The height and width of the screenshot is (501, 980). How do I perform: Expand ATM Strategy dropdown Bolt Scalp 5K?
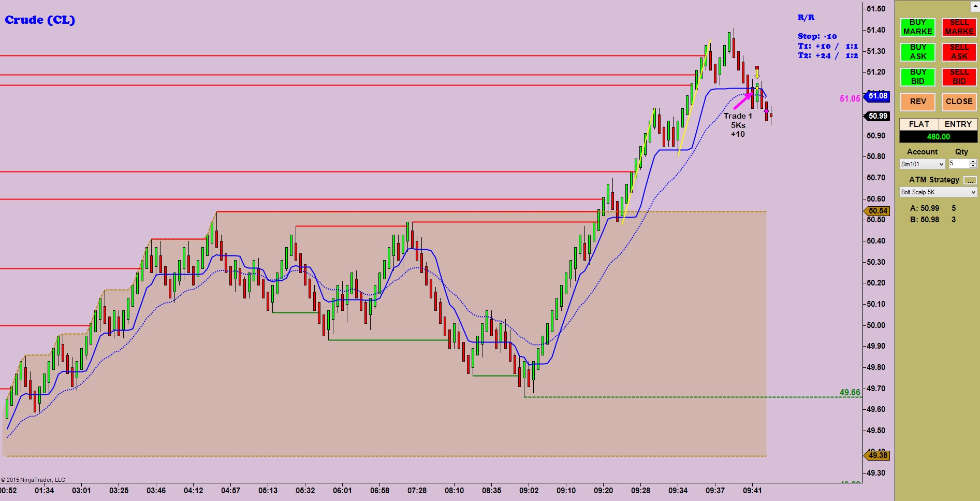[x=938, y=192]
